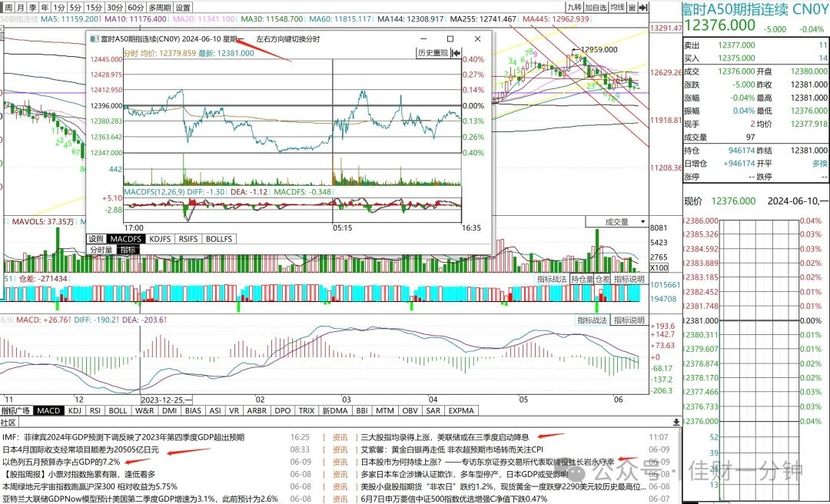
Task: Click the download arrow icon in 社区 bar
Action: click(676, 423)
